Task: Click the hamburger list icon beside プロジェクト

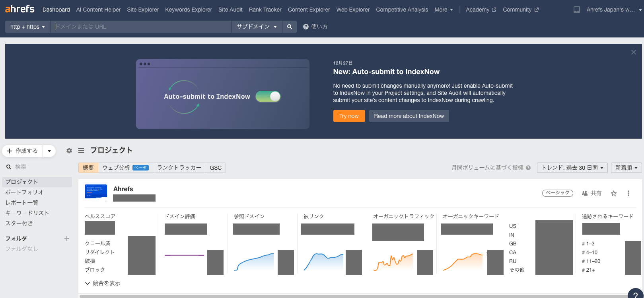Action: pyautogui.click(x=81, y=150)
